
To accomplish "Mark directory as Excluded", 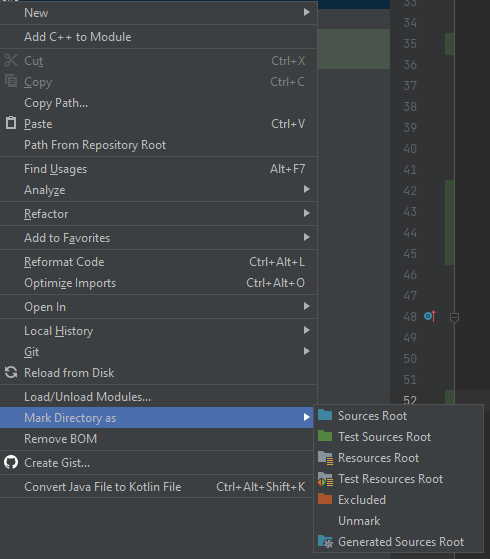I will (398, 499).
